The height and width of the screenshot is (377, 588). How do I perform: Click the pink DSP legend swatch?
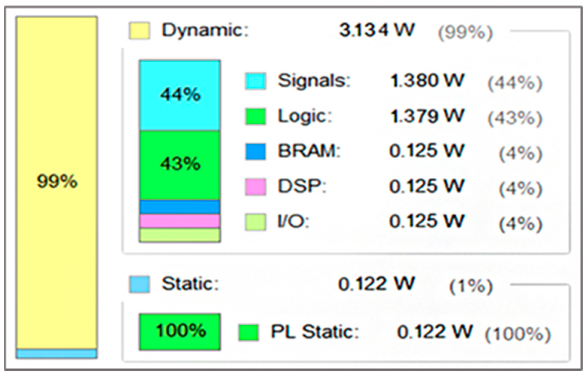(x=255, y=187)
